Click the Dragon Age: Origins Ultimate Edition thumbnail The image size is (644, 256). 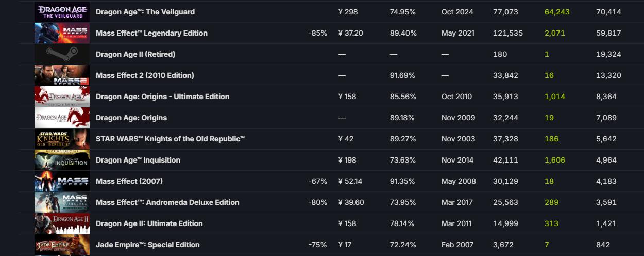point(62,97)
